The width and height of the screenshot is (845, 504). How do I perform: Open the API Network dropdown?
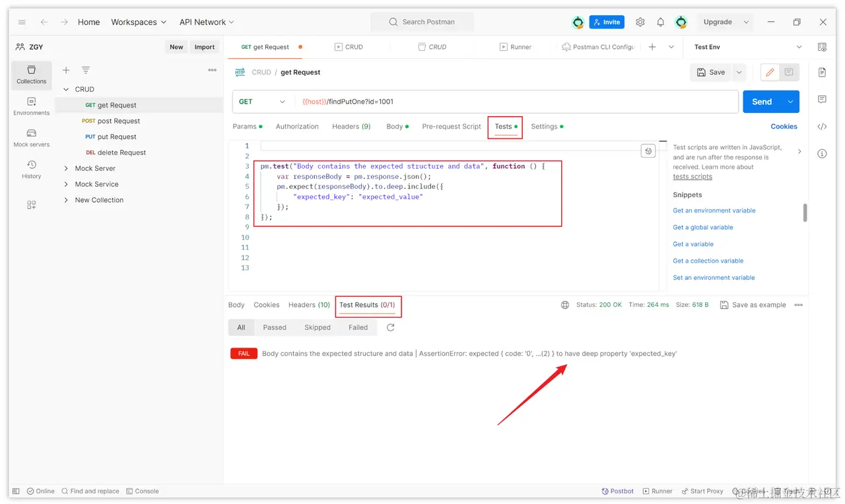tap(207, 22)
